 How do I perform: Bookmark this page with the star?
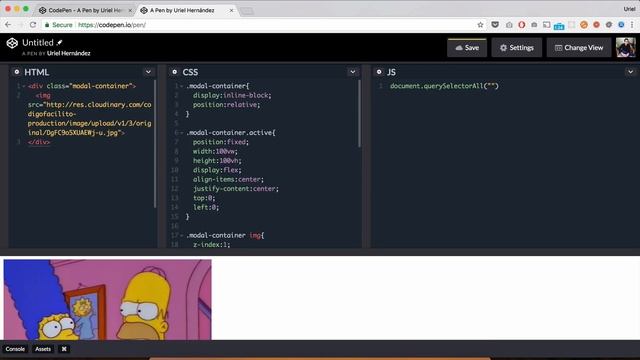click(x=480, y=25)
